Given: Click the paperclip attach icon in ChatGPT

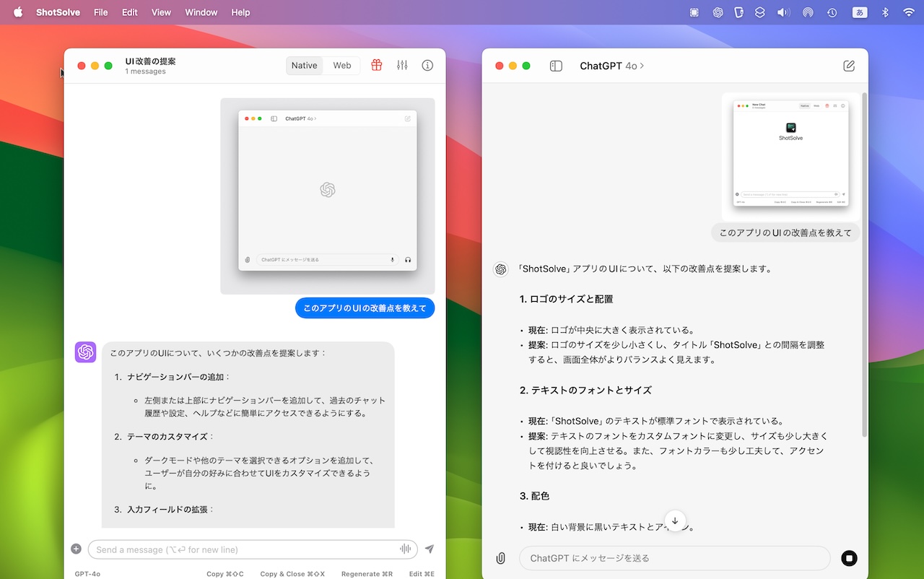Looking at the screenshot, I should [x=500, y=558].
